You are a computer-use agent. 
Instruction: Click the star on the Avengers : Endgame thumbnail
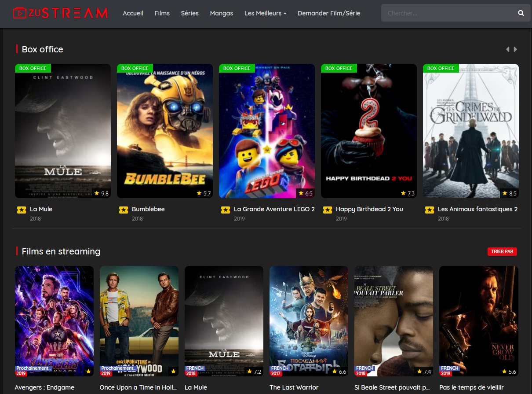88,371
